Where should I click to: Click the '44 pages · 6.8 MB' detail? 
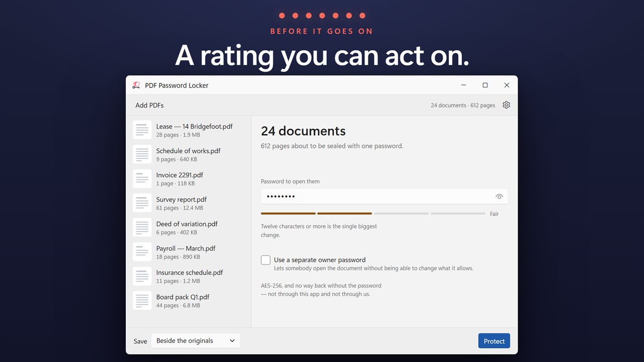[178, 306]
